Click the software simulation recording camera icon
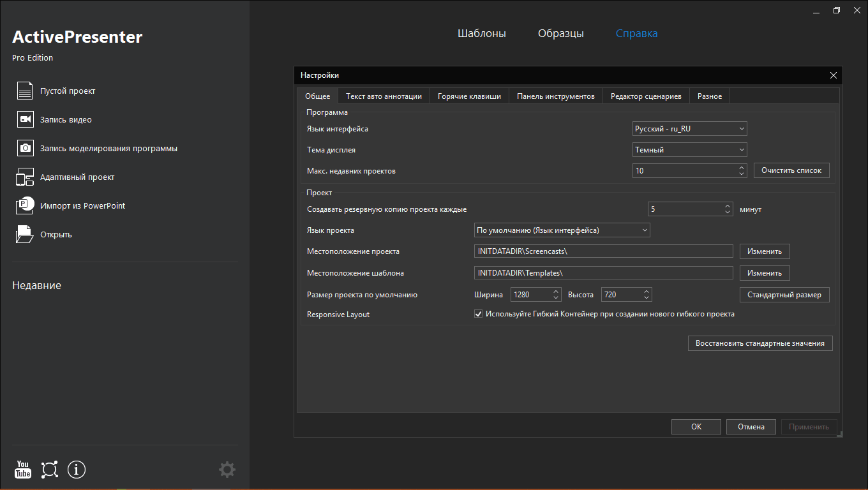 point(25,149)
